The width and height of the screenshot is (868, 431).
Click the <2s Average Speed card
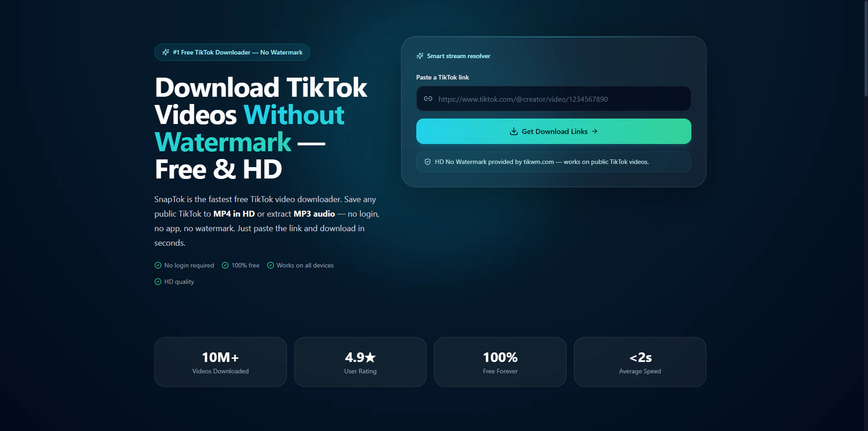pyautogui.click(x=640, y=362)
